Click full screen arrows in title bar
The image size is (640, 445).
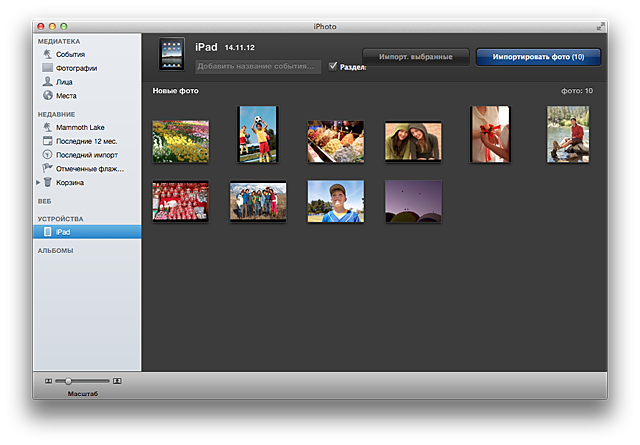pos(600,26)
